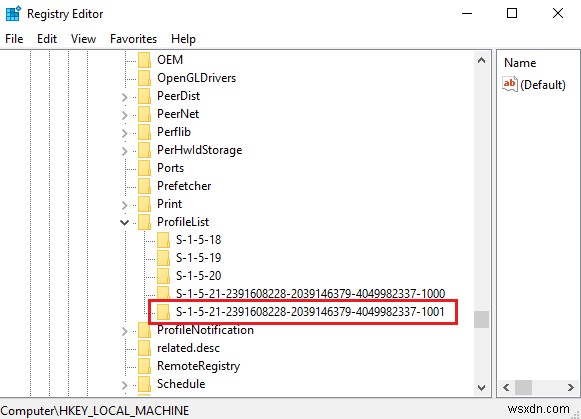Click the OpenGLDrivers folder icon

coord(144,78)
